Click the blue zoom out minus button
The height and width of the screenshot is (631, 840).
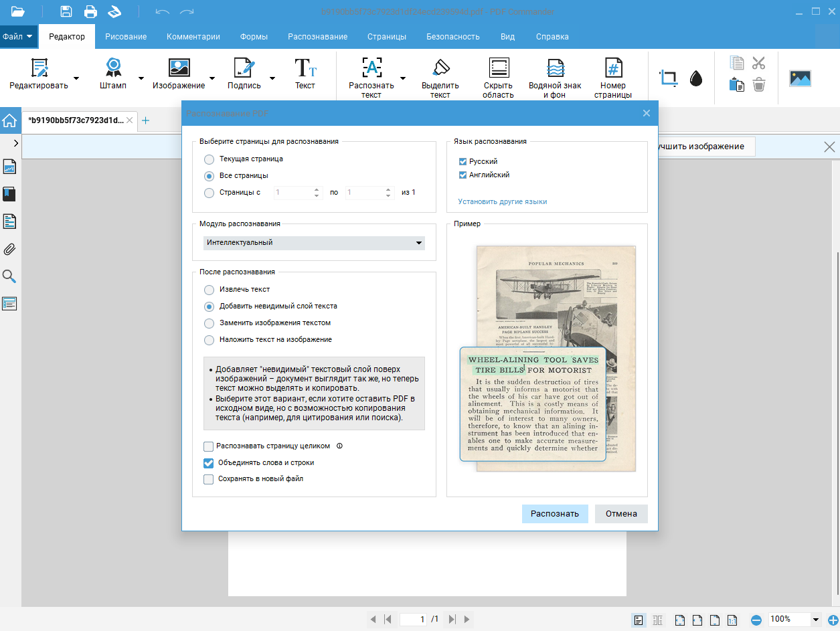point(756,620)
